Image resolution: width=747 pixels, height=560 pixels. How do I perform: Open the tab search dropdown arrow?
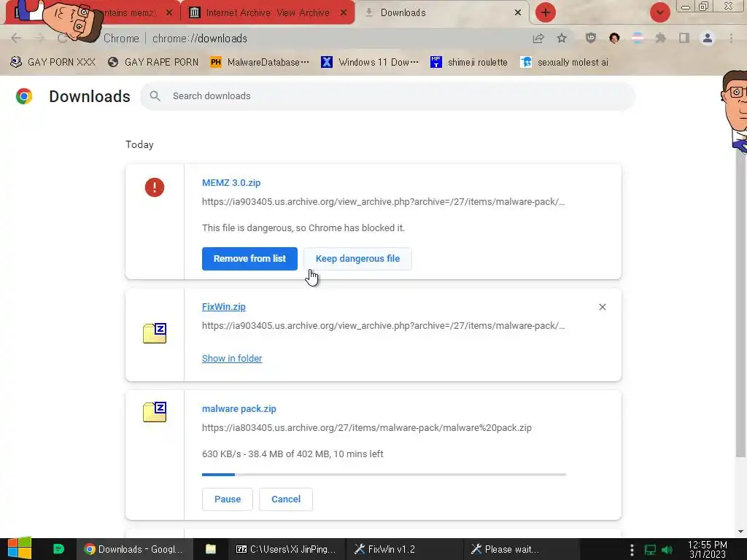coord(659,12)
